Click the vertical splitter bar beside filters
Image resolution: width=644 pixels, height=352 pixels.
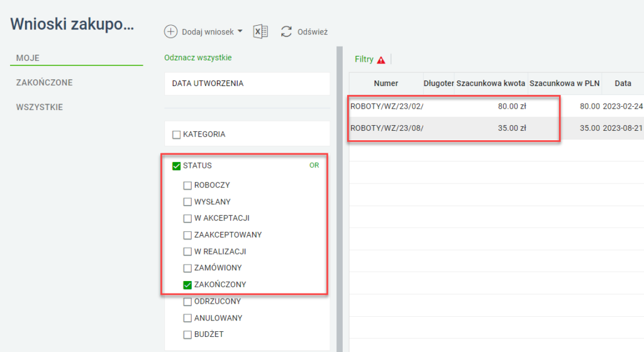tap(340, 199)
